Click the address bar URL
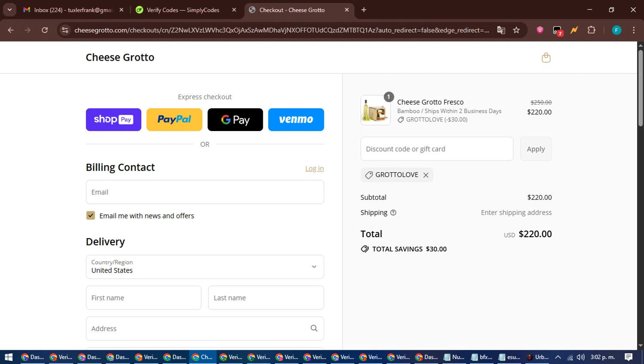 [282, 30]
